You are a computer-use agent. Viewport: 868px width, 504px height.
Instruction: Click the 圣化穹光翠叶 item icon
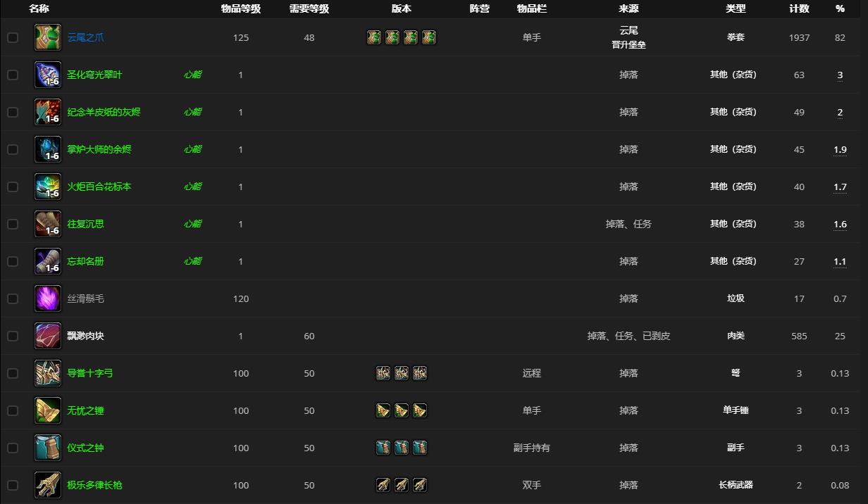pos(47,74)
